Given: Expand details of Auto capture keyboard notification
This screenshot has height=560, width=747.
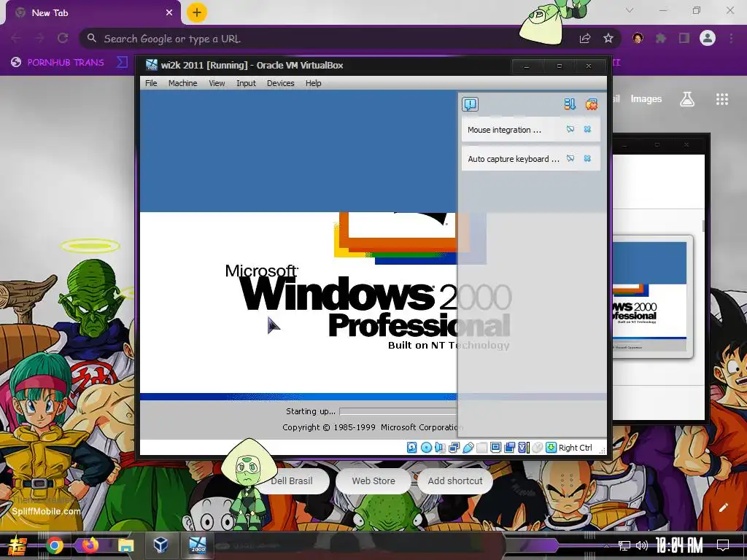Looking at the screenshot, I should (570, 158).
